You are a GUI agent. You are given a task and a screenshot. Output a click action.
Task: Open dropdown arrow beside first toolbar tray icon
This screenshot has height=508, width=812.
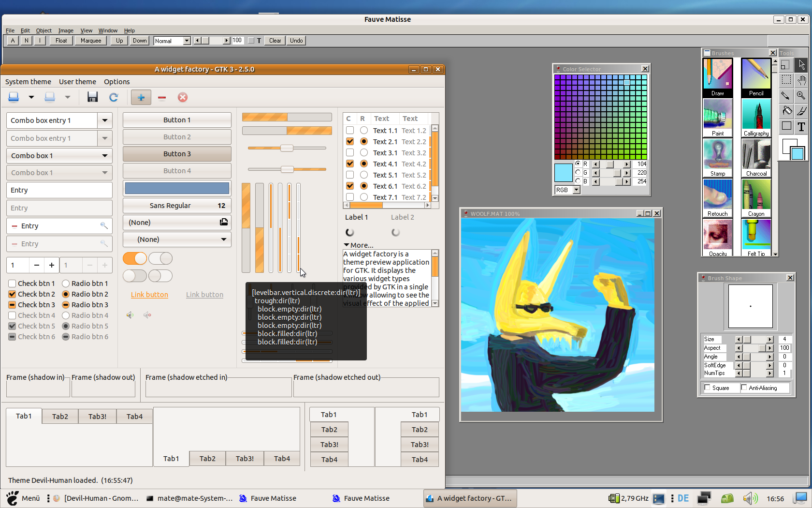tap(31, 97)
